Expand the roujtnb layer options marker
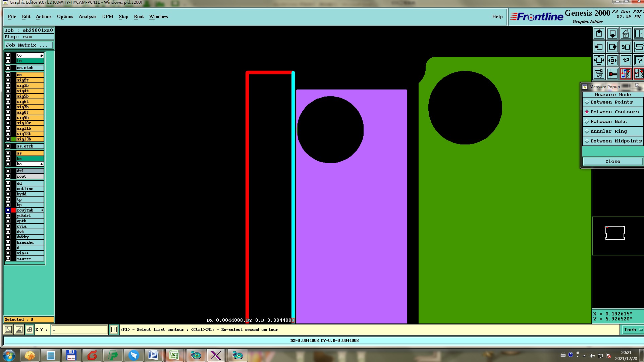The image size is (644, 362). (x=42, y=210)
